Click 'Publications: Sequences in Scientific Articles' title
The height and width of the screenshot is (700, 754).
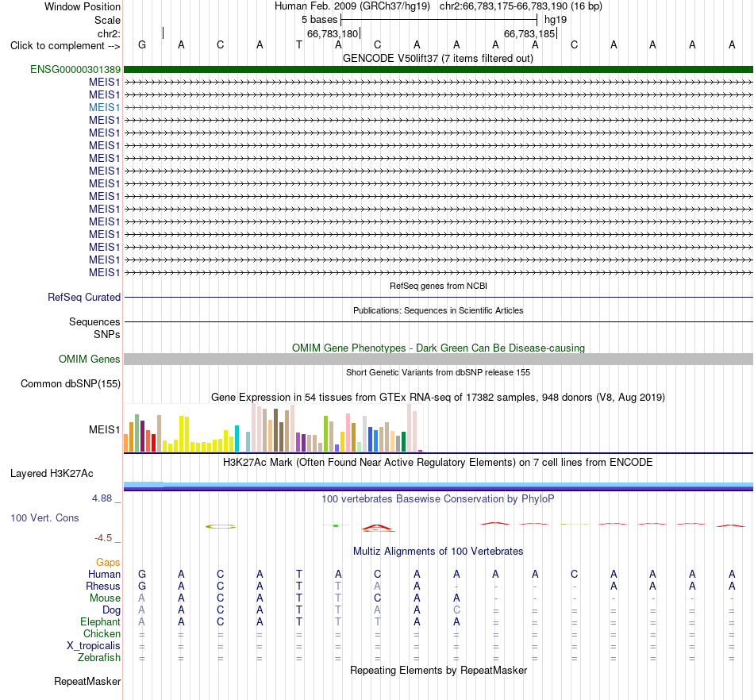point(438,310)
